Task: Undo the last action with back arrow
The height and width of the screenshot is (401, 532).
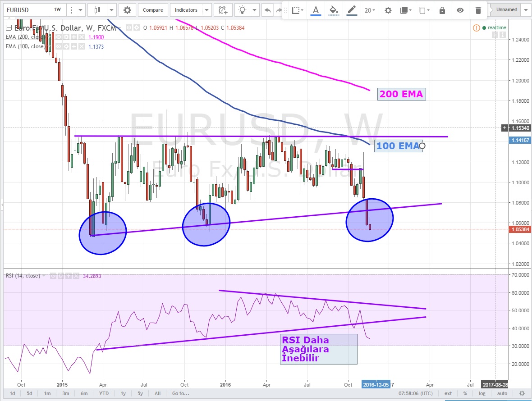Action: point(268,10)
